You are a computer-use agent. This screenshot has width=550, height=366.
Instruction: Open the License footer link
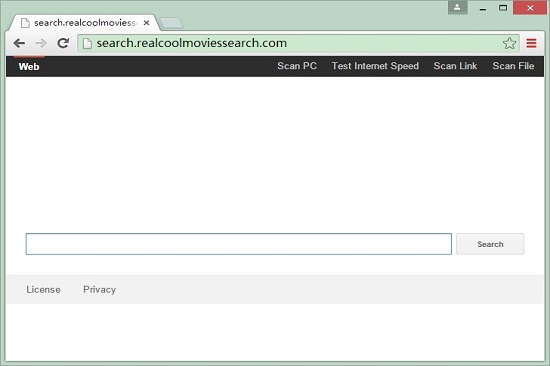(x=43, y=290)
